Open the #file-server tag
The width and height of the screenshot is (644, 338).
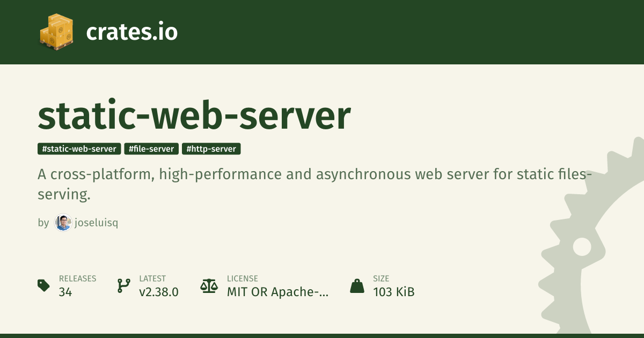(151, 149)
